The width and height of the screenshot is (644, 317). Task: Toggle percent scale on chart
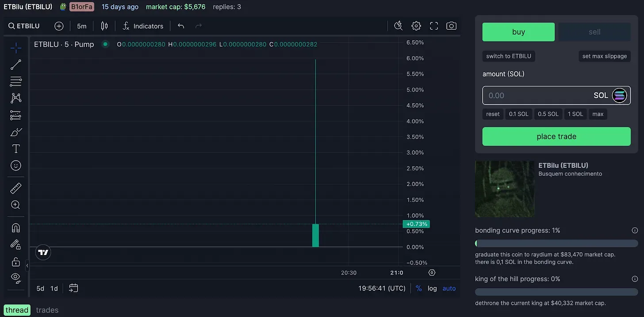[x=418, y=288]
